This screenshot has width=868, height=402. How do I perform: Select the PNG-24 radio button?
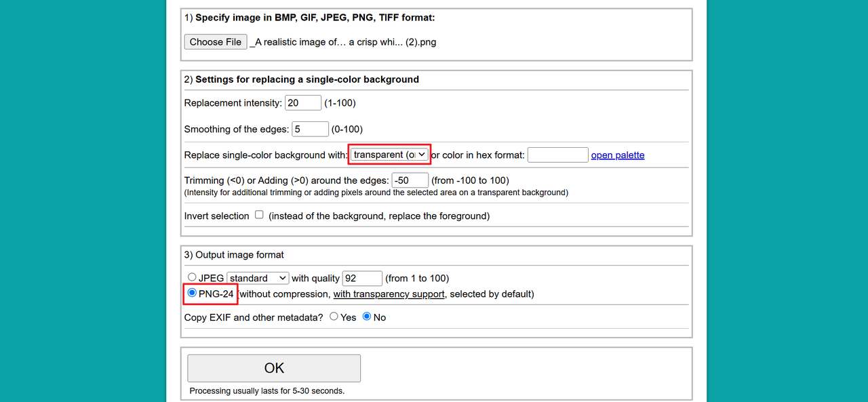(193, 294)
